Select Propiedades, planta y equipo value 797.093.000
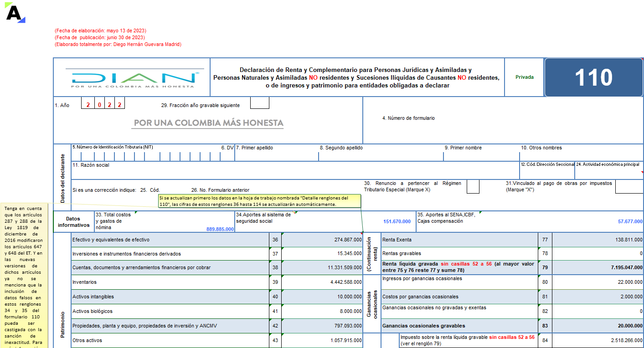 [321, 326]
